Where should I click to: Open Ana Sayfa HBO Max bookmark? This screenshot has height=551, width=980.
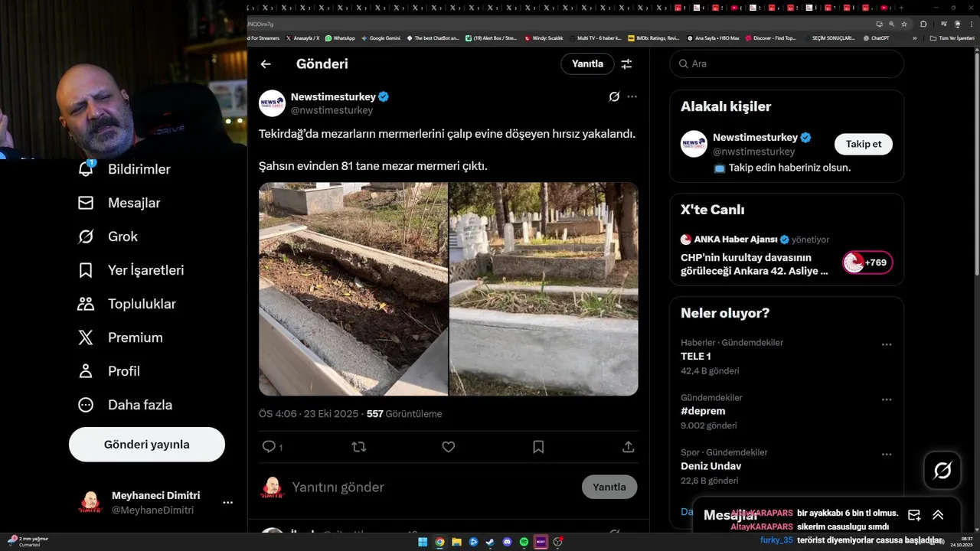pos(713,37)
